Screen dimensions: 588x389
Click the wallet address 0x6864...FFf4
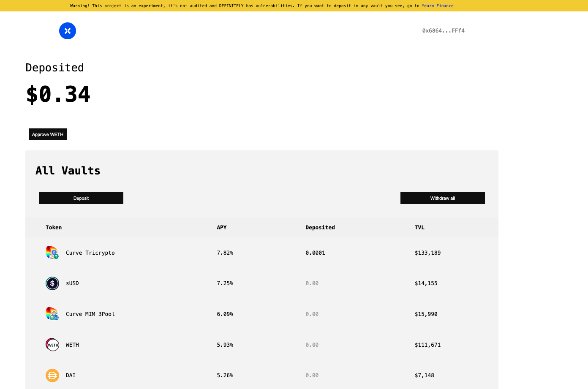444,31
